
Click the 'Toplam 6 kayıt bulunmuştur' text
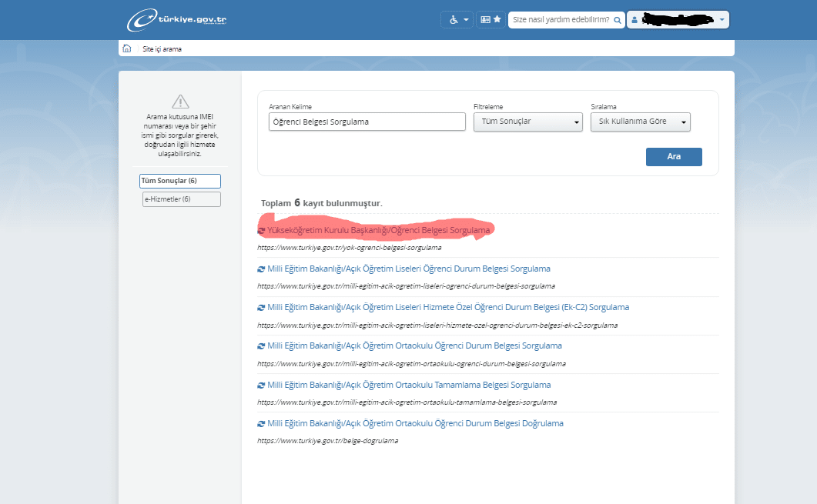coord(321,203)
